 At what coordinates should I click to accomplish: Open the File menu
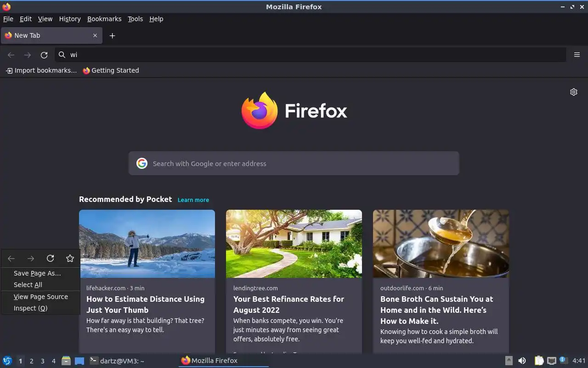(8, 19)
